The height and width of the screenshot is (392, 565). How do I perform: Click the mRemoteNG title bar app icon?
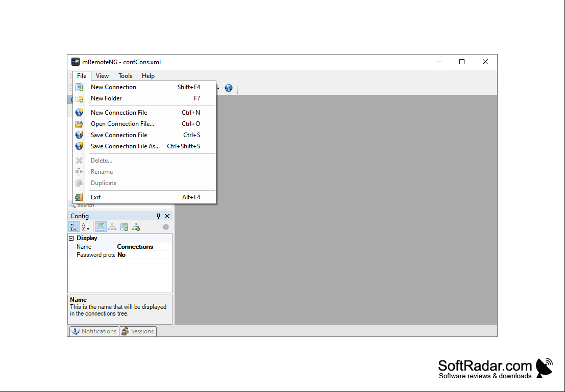tap(76, 62)
